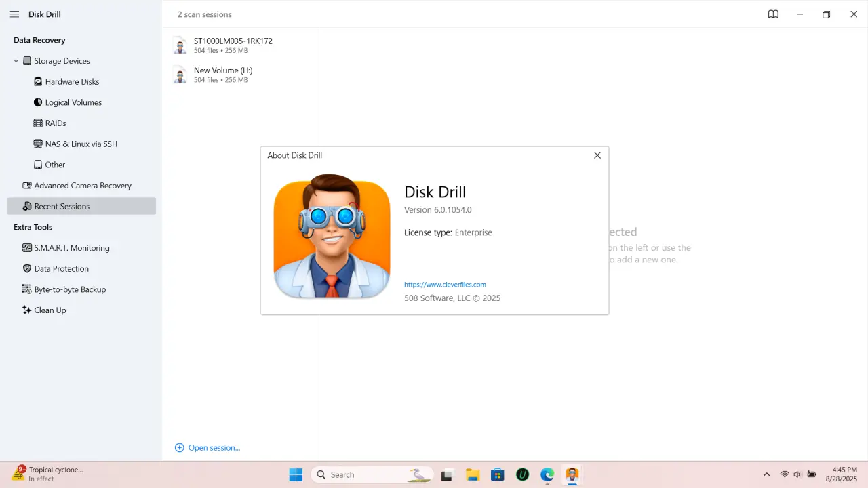Close the About Disk Drill dialog
Image resolution: width=868 pixels, height=488 pixels.
pos(597,155)
